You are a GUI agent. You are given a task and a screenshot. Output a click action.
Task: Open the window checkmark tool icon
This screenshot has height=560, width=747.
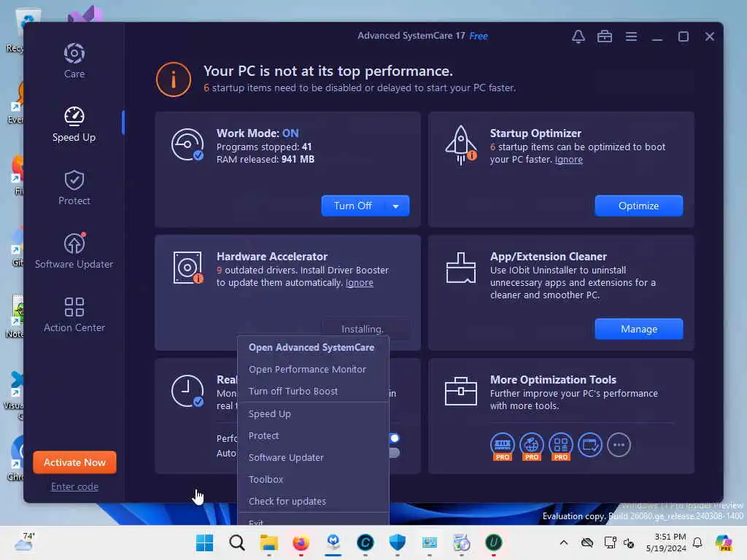pyautogui.click(x=589, y=445)
